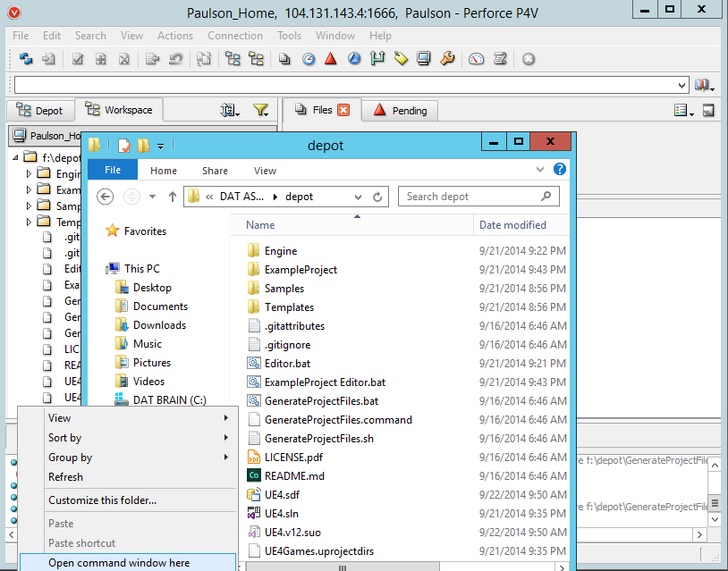This screenshot has width=728, height=571.
Task: Click the wrench toolbar icon in P4V
Action: click(x=444, y=59)
